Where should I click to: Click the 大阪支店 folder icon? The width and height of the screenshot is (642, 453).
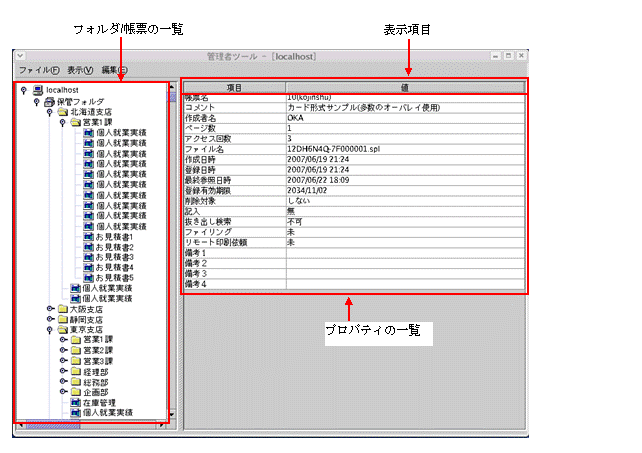coord(63,309)
